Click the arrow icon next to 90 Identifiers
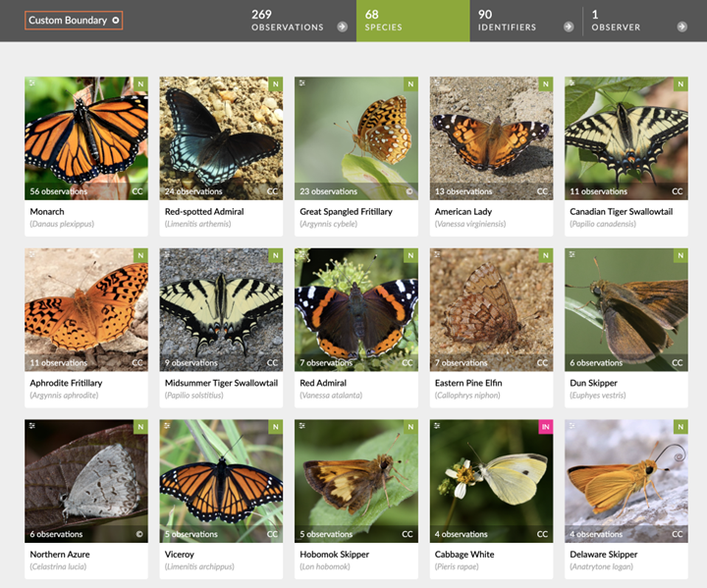This screenshot has width=707, height=588. 569,27
